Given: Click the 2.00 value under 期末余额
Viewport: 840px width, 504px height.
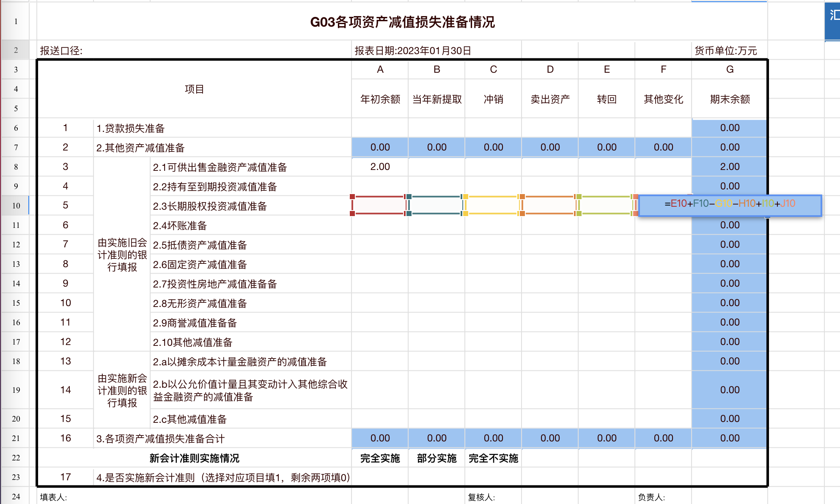Looking at the screenshot, I should (x=730, y=167).
